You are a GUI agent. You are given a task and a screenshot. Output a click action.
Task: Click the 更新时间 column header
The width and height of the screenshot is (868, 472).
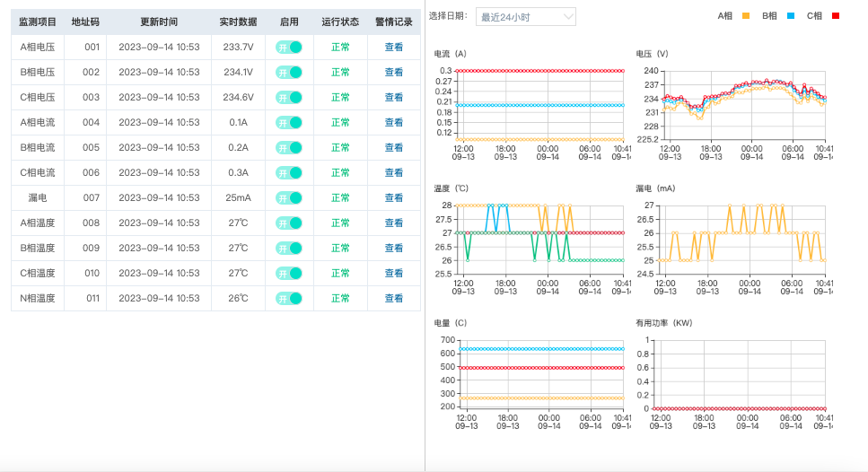tap(159, 22)
